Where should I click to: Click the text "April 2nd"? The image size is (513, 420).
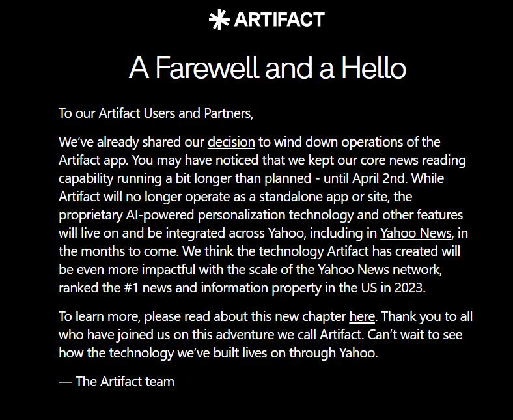tap(381, 178)
